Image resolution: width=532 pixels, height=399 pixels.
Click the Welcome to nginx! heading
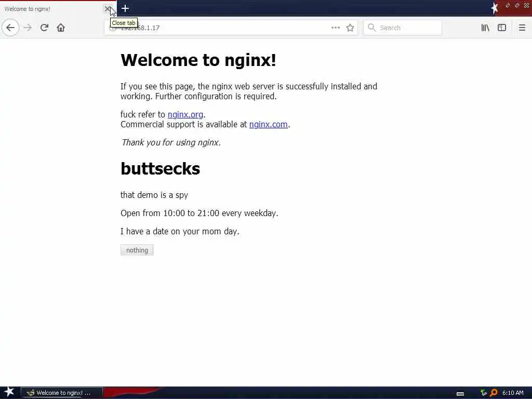[198, 60]
